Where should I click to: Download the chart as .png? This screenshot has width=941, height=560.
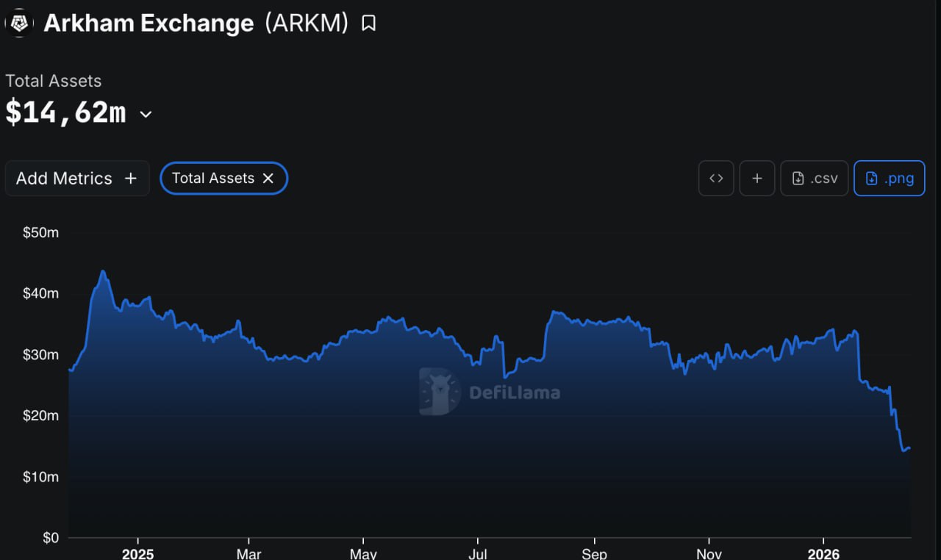[889, 179]
